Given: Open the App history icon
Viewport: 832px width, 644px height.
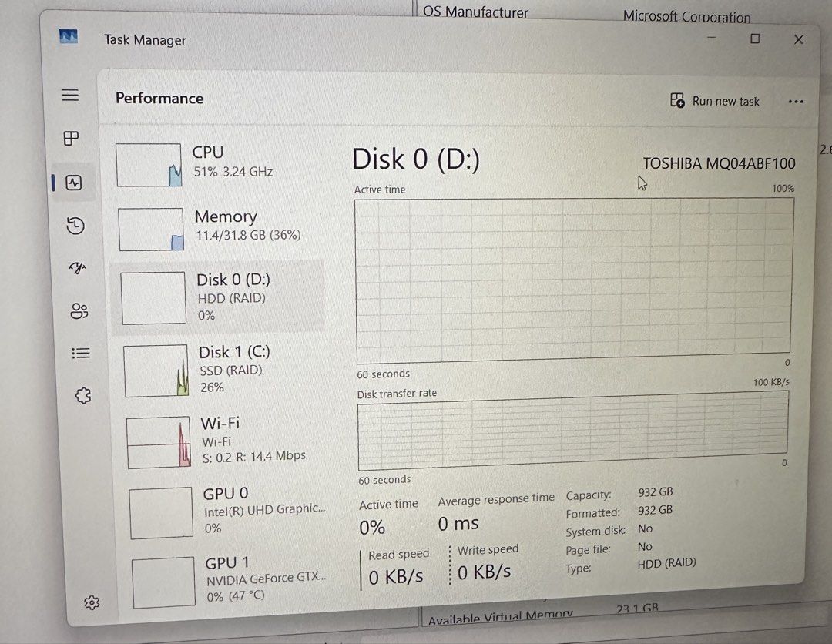Looking at the screenshot, I should pyautogui.click(x=75, y=226).
